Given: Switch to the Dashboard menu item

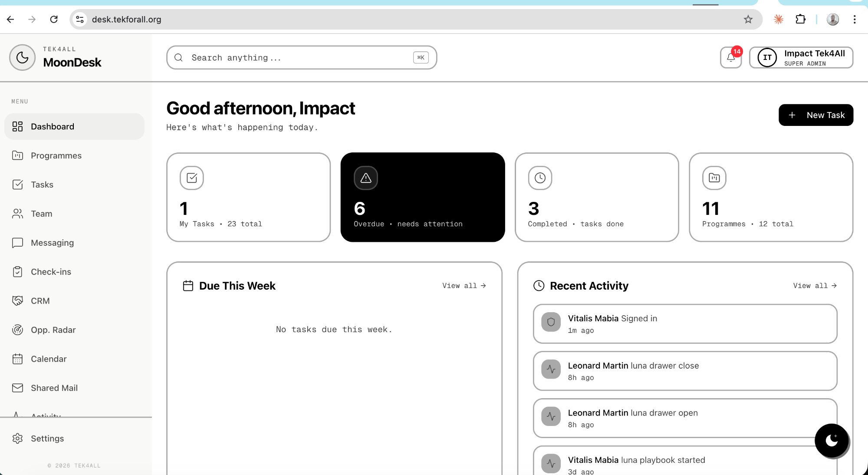Looking at the screenshot, I should [52, 126].
